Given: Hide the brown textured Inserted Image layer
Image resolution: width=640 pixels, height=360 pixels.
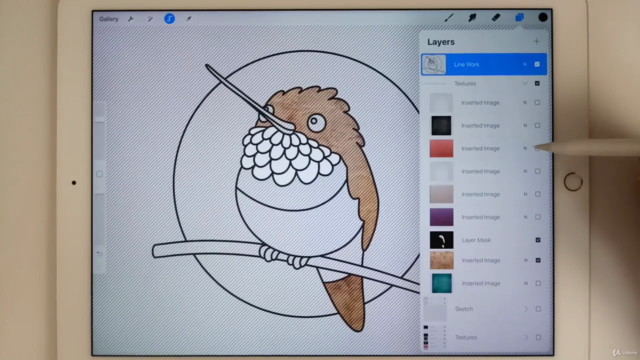Looking at the screenshot, I should pos(538,260).
